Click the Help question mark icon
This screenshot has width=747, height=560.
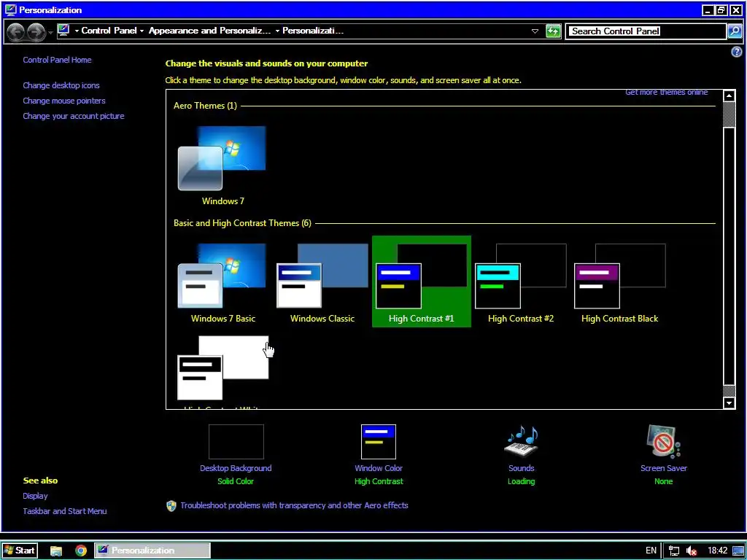click(x=737, y=52)
